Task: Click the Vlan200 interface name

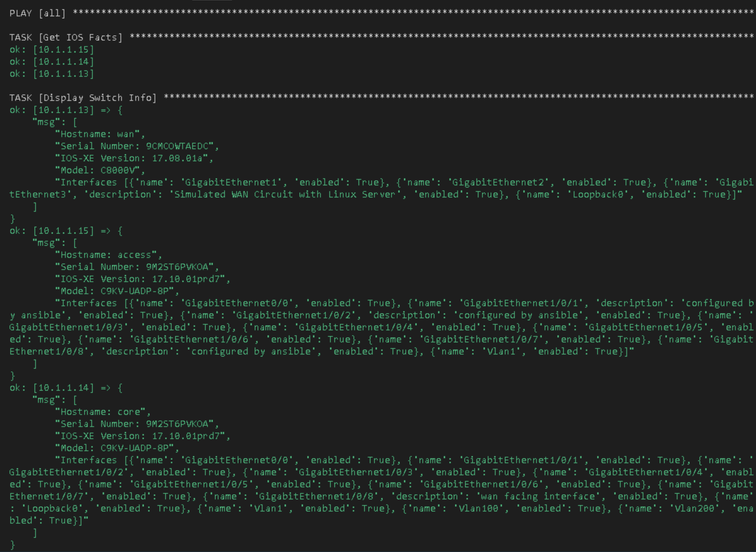Action: pos(694,508)
